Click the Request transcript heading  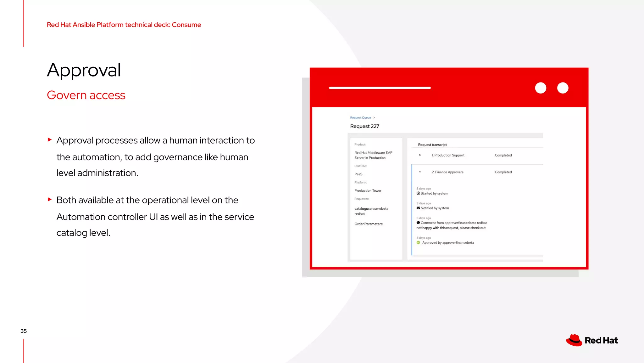click(x=432, y=145)
